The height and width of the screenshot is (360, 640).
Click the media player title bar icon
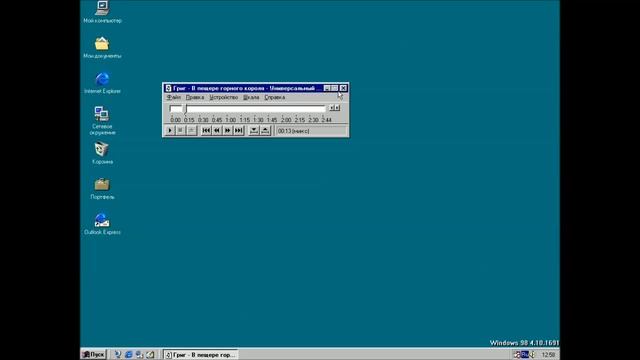pyautogui.click(x=168, y=88)
